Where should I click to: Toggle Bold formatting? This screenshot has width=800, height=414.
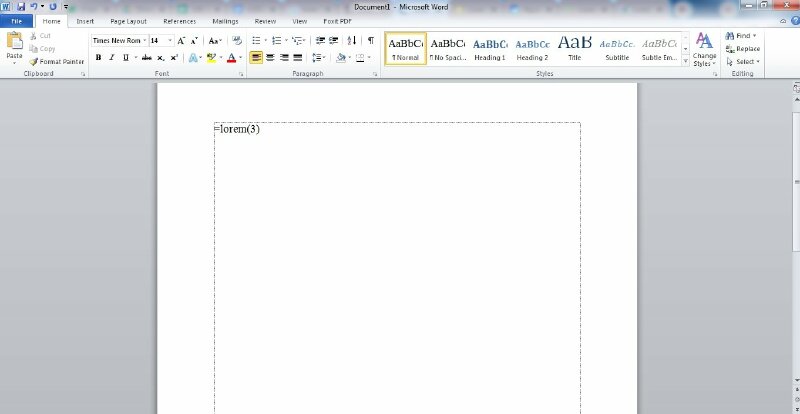pos(98,58)
